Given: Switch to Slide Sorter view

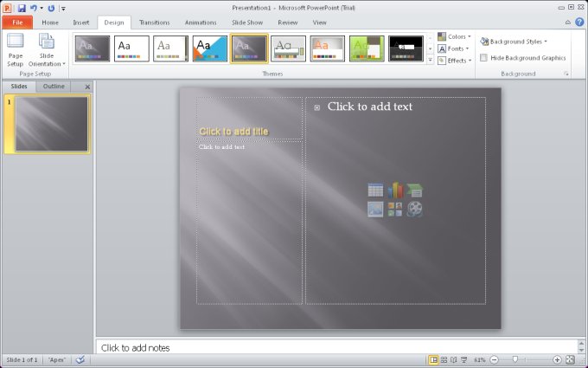Looking at the screenshot, I should point(444,359).
